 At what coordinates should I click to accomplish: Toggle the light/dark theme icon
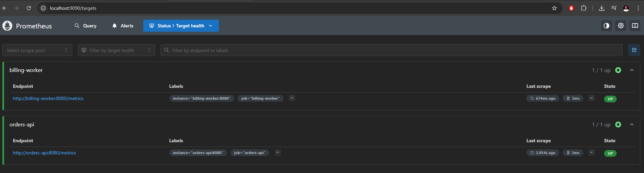click(606, 26)
